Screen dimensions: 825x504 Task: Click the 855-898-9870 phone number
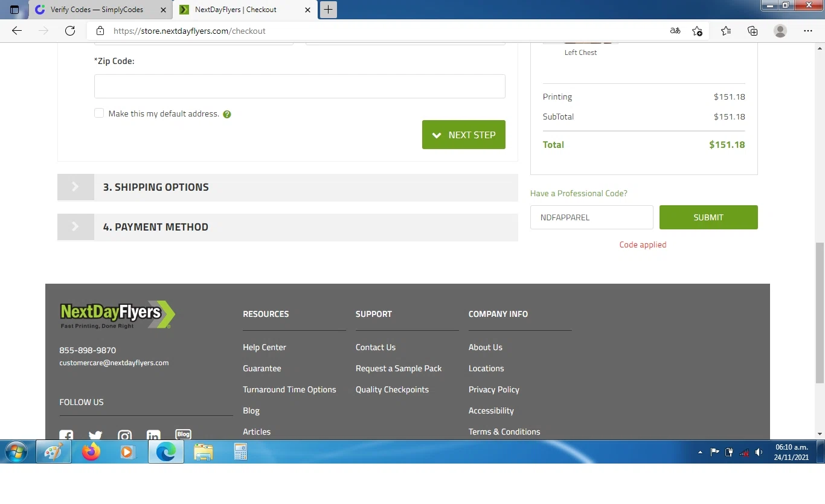[88, 350]
